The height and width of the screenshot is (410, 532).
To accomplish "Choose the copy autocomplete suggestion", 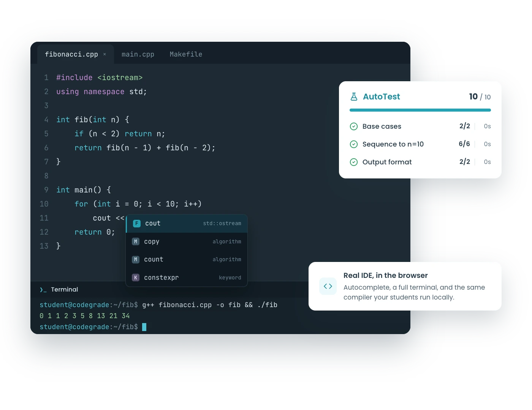I will (187, 241).
